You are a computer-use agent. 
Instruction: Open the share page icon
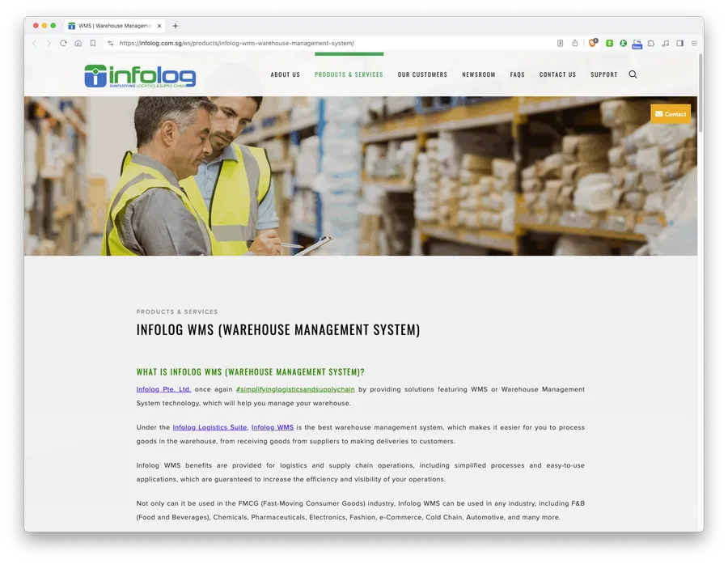pyautogui.click(x=575, y=43)
